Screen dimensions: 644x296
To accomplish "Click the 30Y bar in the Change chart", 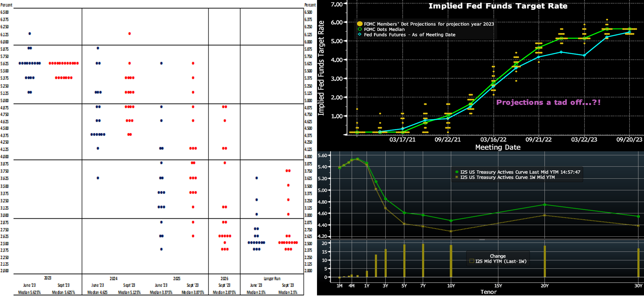I will (x=638, y=263).
